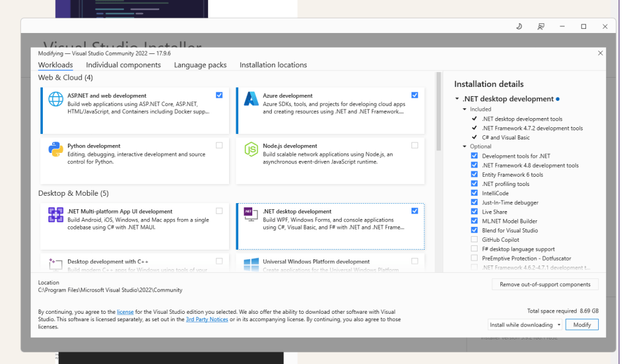Uncheck Entity Framework 6 tools
Viewport: 627px width, 364px height.
475,174
